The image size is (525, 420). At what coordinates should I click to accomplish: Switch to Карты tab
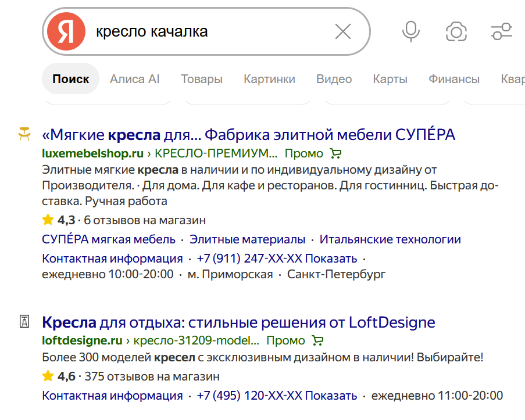coord(390,79)
